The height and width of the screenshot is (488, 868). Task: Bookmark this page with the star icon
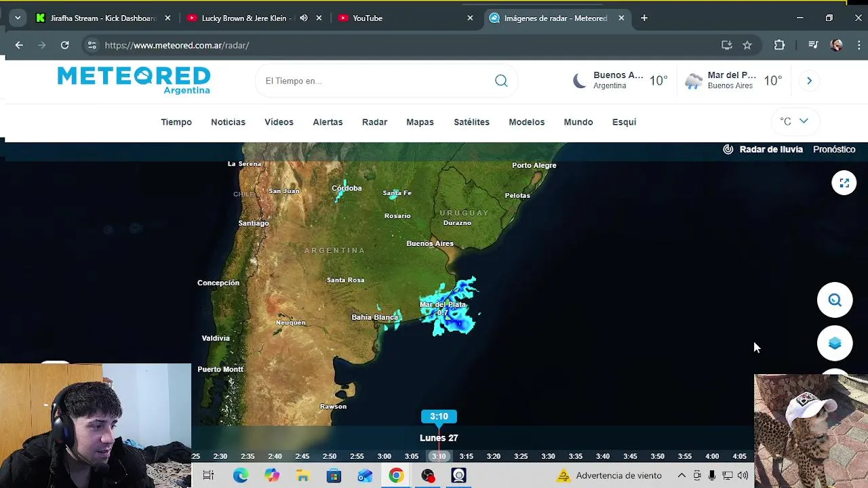tap(747, 45)
